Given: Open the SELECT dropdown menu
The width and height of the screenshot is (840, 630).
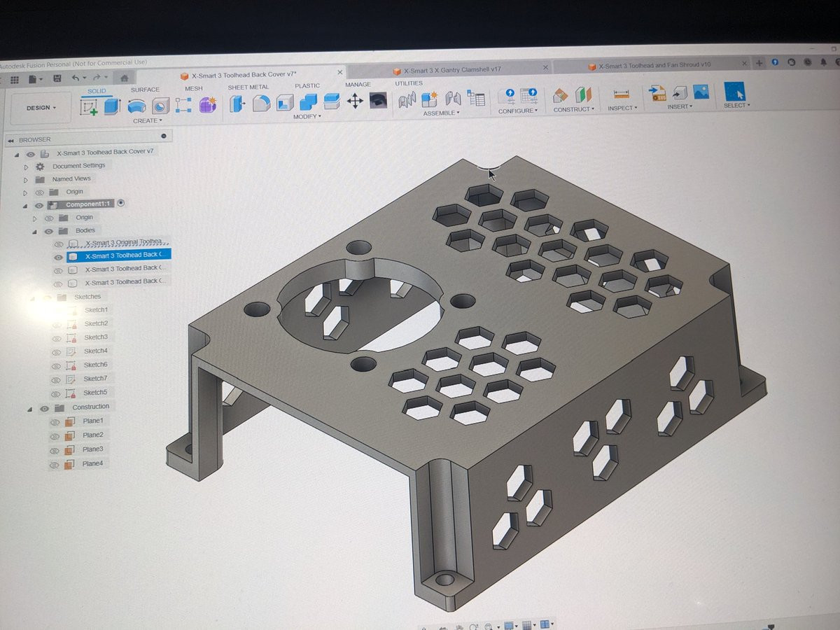Looking at the screenshot, I should pyautogui.click(x=736, y=105).
